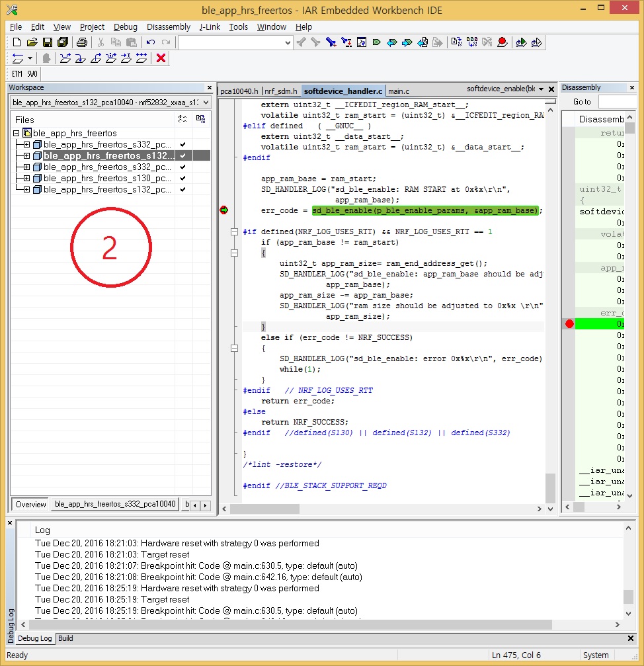Open the Debug menu
644x666 pixels.
coord(125,26)
